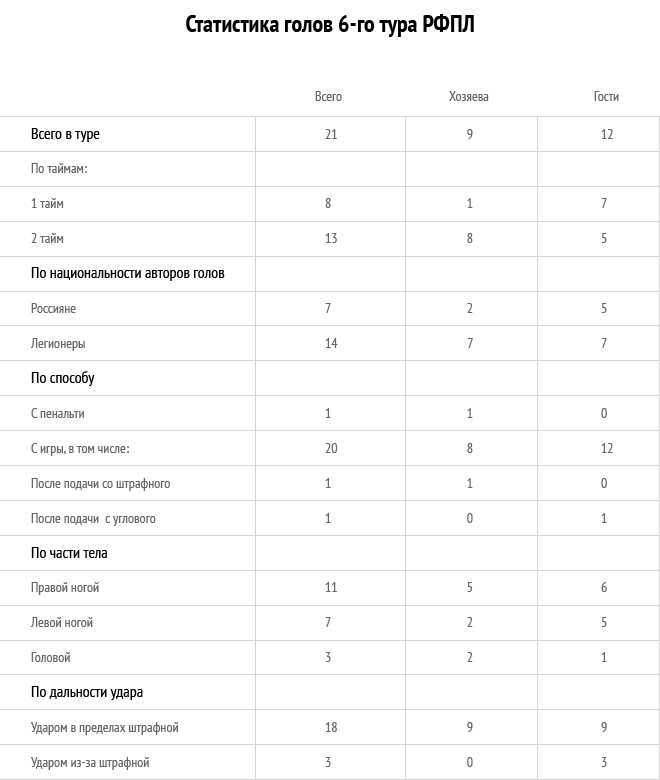Click 'После подачи с углового' row label
The height and width of the screenshot is (780, 660).
point(94,518)
